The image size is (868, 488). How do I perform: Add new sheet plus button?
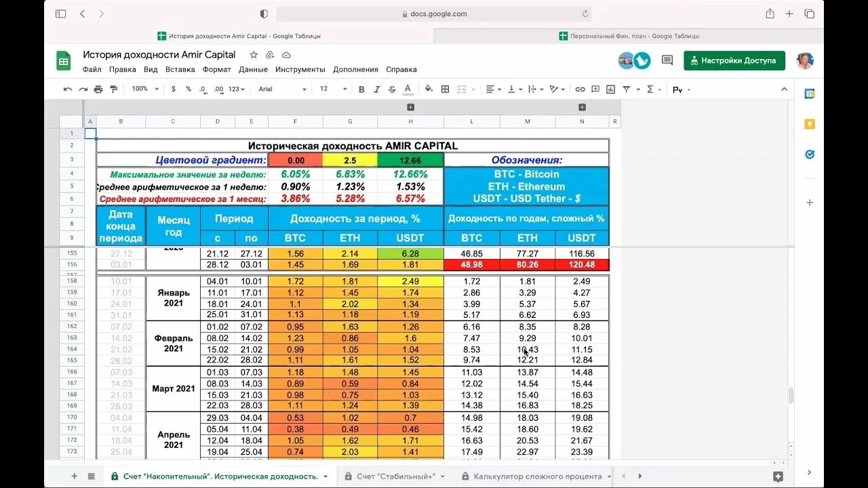coord(75,476)
